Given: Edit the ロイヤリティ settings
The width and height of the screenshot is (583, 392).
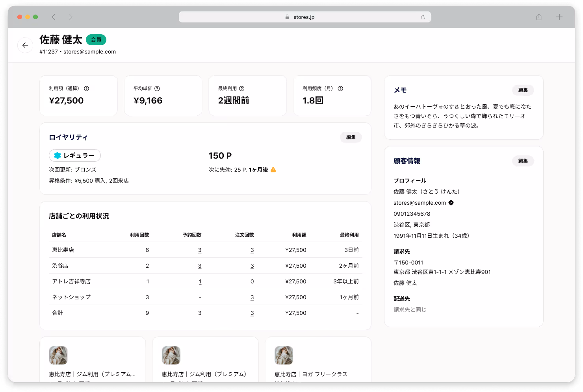Looking at the screenshot, I should pos(351,137).
